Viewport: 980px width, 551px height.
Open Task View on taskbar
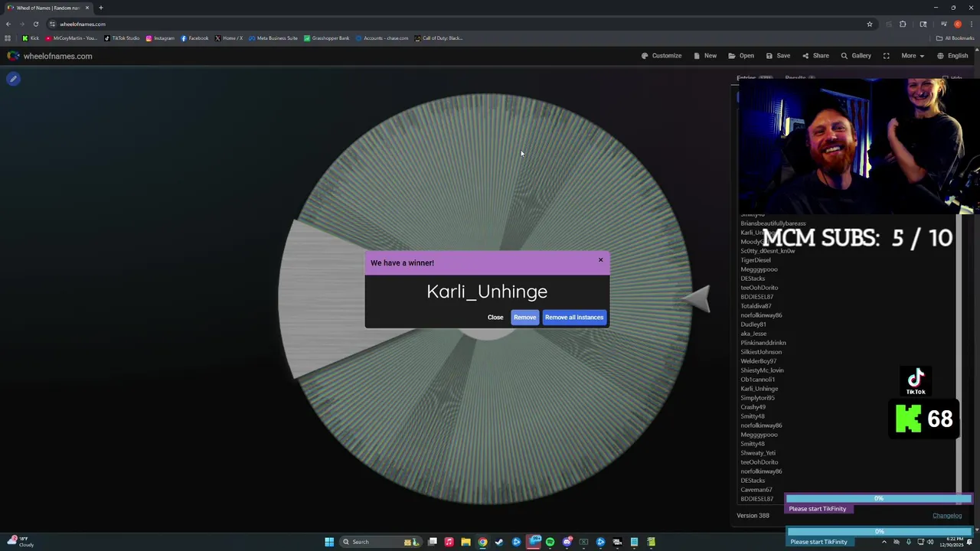click(433, 542)
